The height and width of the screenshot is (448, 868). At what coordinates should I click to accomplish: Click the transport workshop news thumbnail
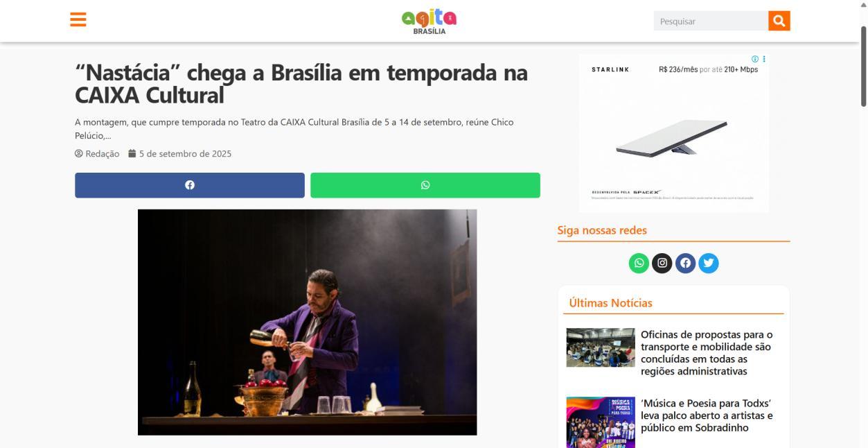tap(601, 347)
